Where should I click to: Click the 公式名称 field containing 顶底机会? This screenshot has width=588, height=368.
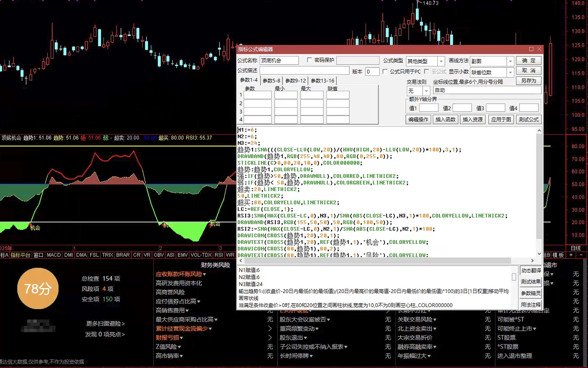(x=279, y=60)
